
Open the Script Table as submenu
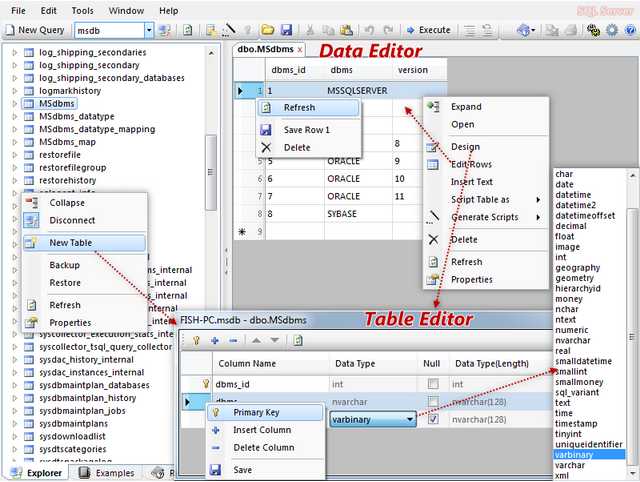pyautogui.click(x=486, y=200)
